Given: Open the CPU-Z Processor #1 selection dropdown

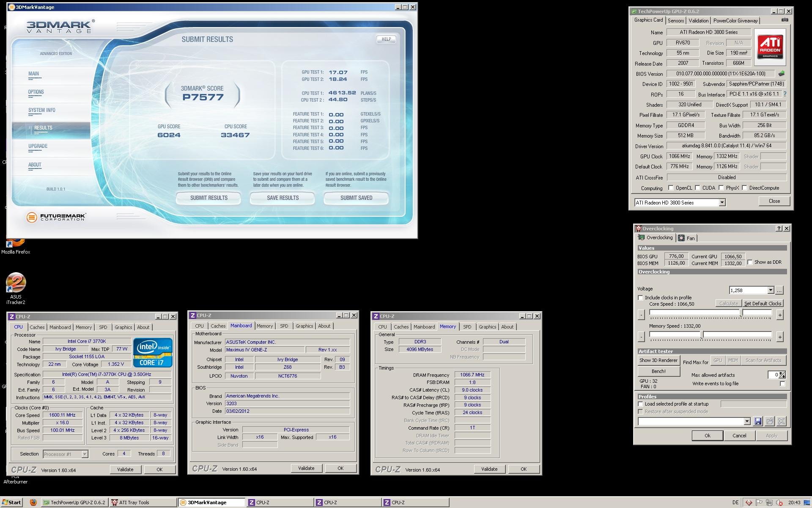Looking at the screenshot, I should click(x=85, y=454).
